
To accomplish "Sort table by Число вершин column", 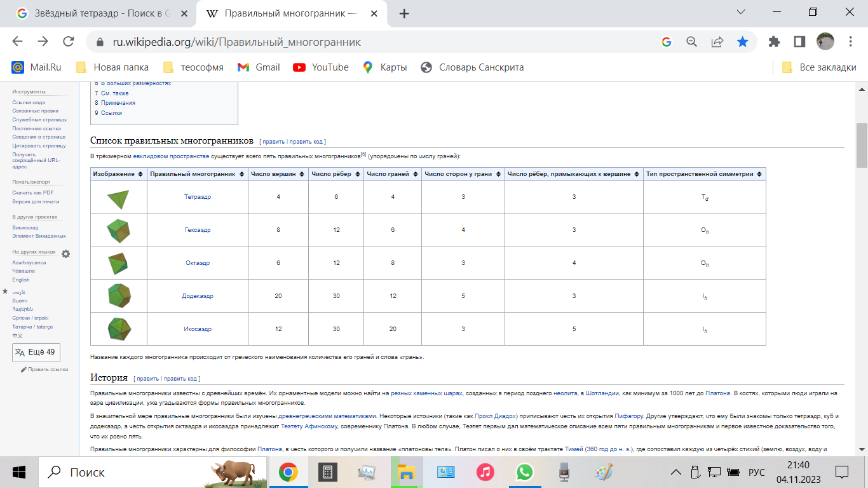I will (278, 173).
